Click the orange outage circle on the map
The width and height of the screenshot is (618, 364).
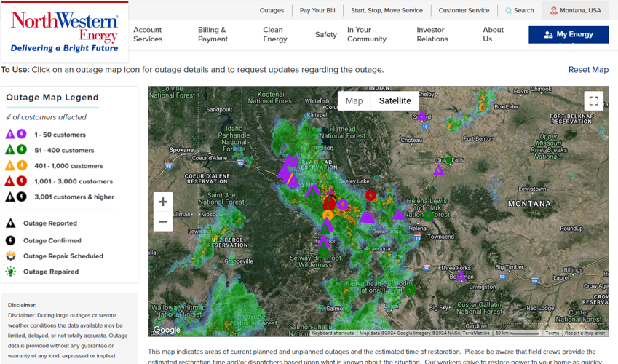pos(328,215)
